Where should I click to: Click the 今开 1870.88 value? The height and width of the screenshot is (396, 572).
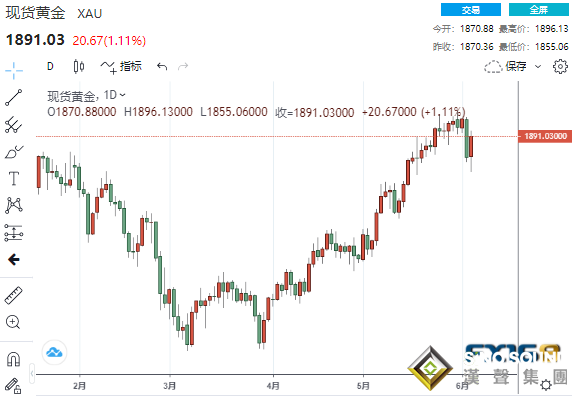477,29
